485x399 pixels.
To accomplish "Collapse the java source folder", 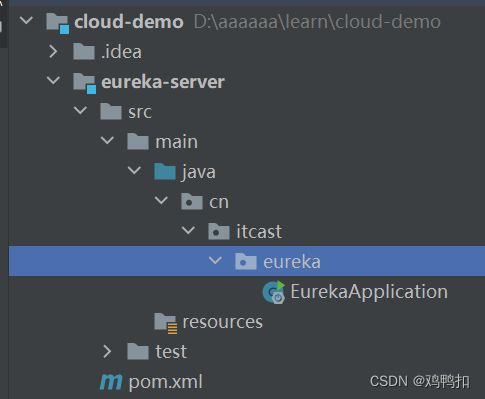I will click(134, 170).
